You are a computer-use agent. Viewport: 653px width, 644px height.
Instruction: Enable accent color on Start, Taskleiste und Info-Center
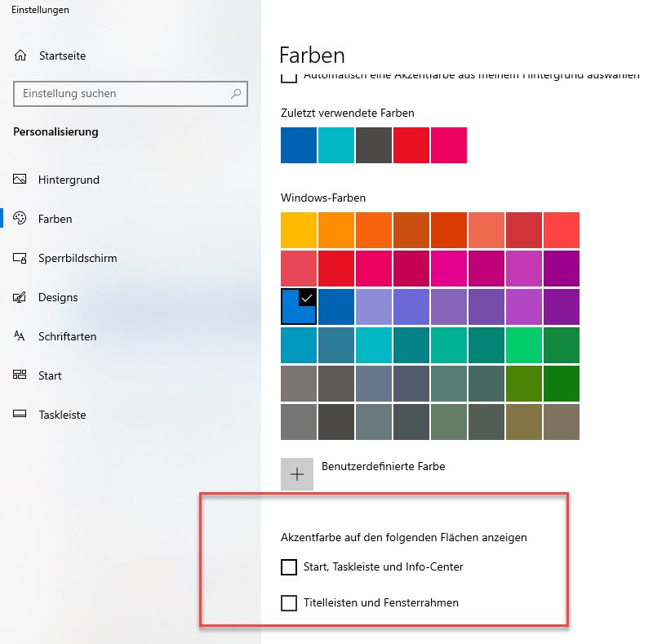click(289, 567)
